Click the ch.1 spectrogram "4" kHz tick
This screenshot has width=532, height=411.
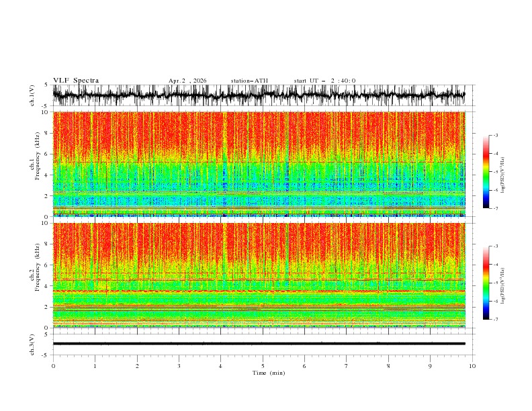pyautogui.click(x=47, y=175)
